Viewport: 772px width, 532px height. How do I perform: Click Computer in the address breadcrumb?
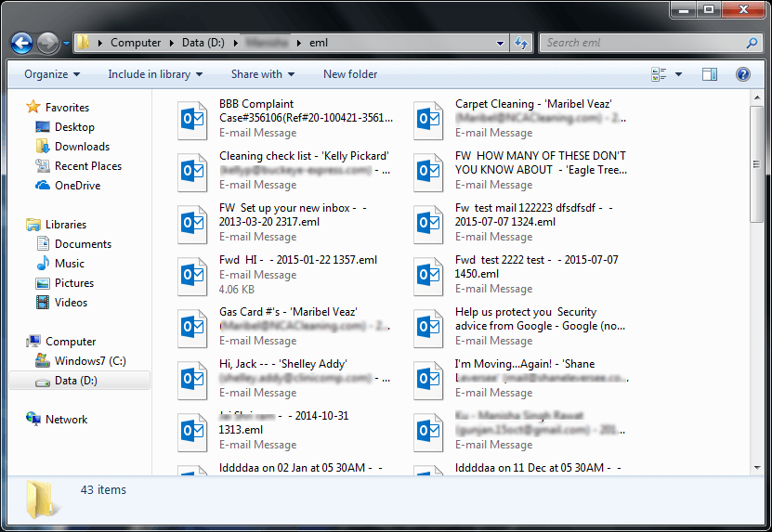click(136, 43)
